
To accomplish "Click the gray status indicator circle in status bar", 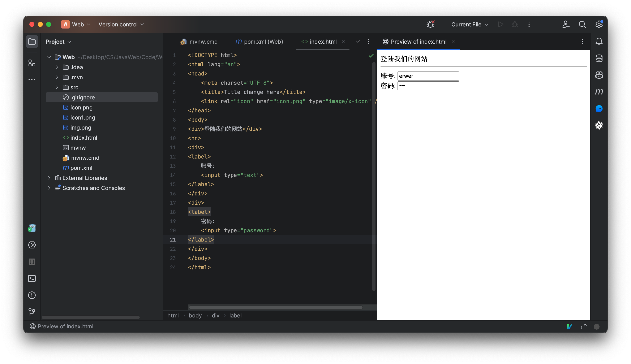I will (596, 326).
